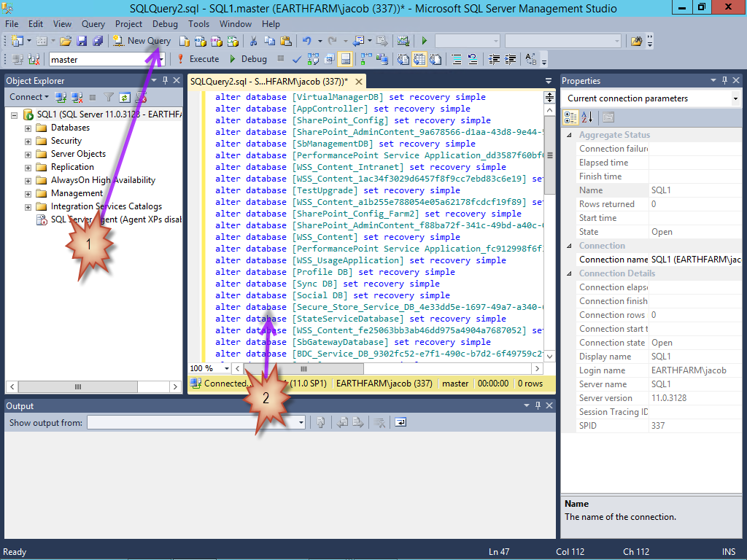Click Display Estimated Execution Plan icon
This screenshot has width=747, height=560.
(x=313, y=60)
